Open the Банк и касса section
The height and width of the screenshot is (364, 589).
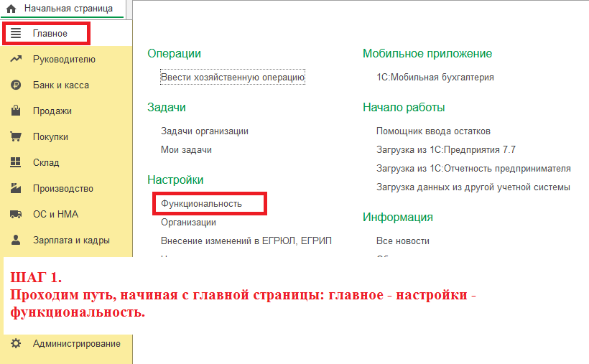coord(67,85)
